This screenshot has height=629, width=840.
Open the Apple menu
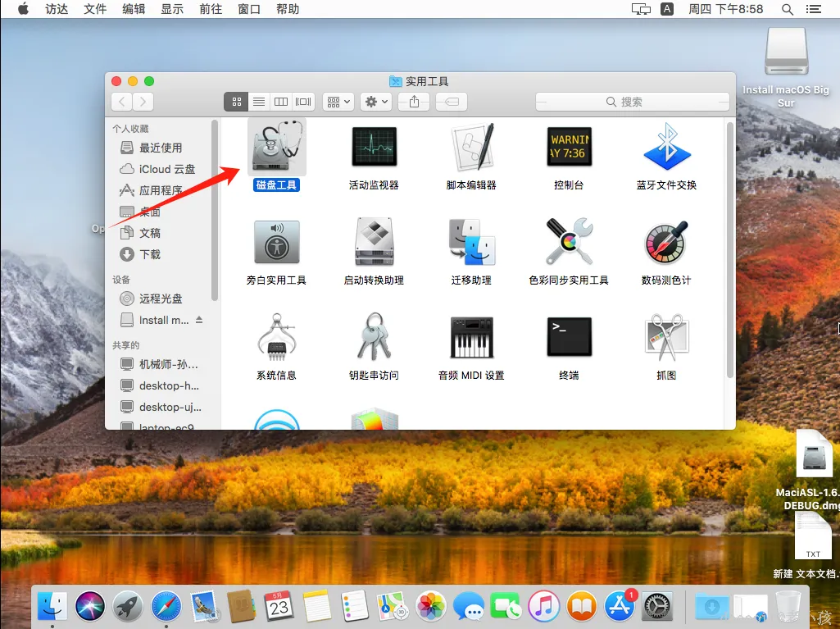[23, 9]
